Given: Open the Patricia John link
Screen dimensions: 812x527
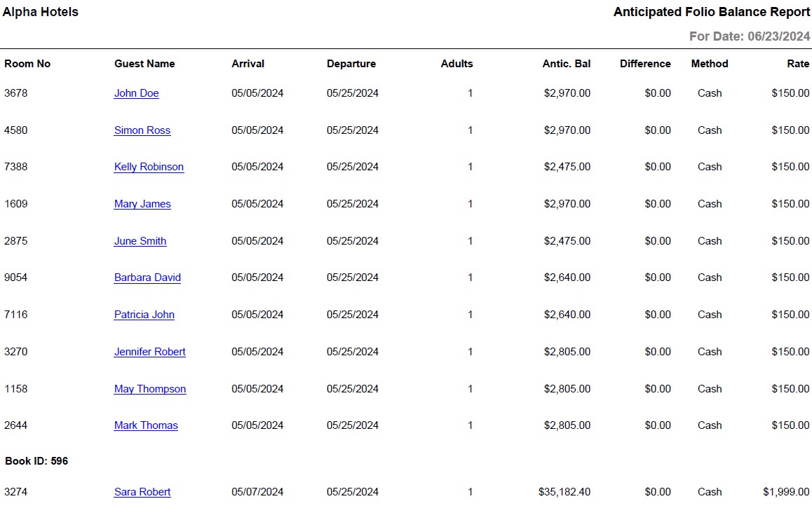Looking at the screenshot, I should pos(144,315).
